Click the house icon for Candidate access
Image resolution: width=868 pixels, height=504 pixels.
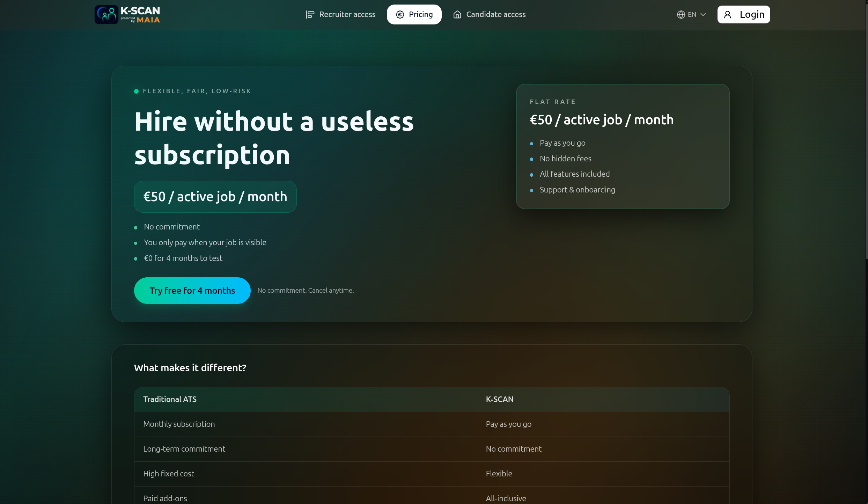[457, 15]
